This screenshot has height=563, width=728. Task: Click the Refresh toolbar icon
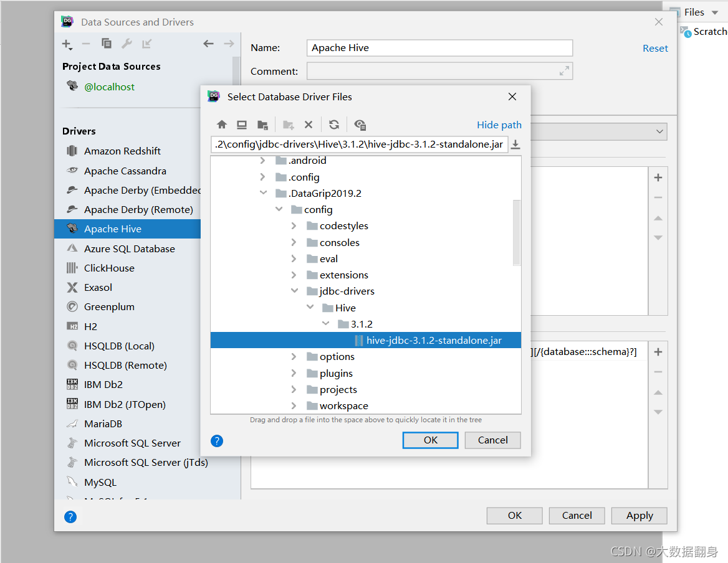[334, 125]
